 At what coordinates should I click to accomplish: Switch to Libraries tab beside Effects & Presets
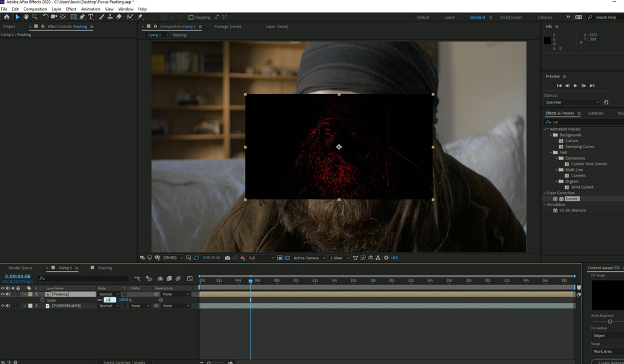tap(596, 113)
